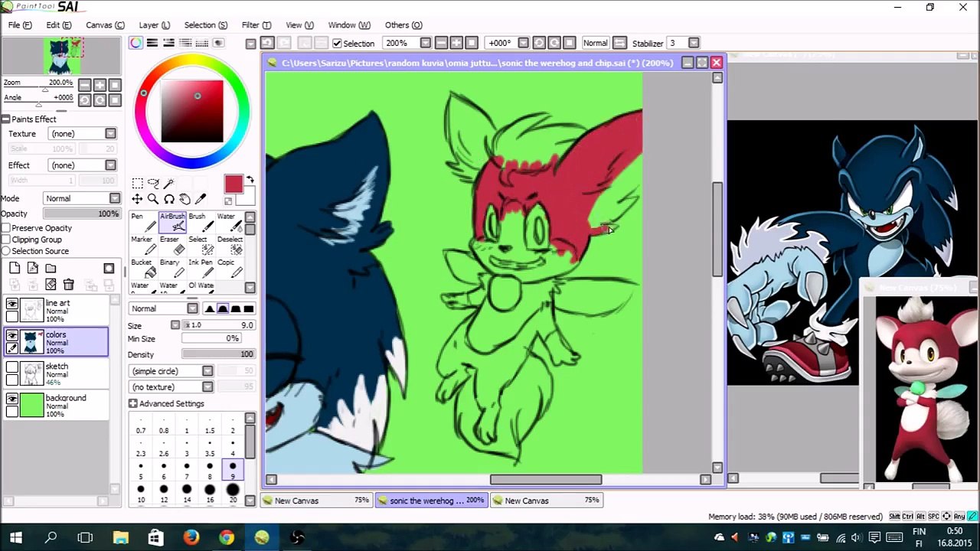Select the AirBrush tool
Screen dimensions: 980x551
tap(172, 222)
